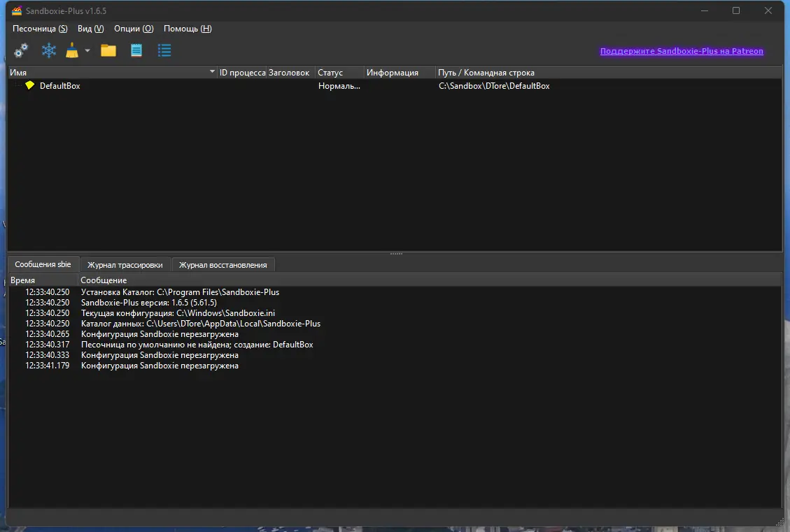Close the Sandboxie-Plus window
Screen dimensions: 790x532
click(x=768, y=10)
